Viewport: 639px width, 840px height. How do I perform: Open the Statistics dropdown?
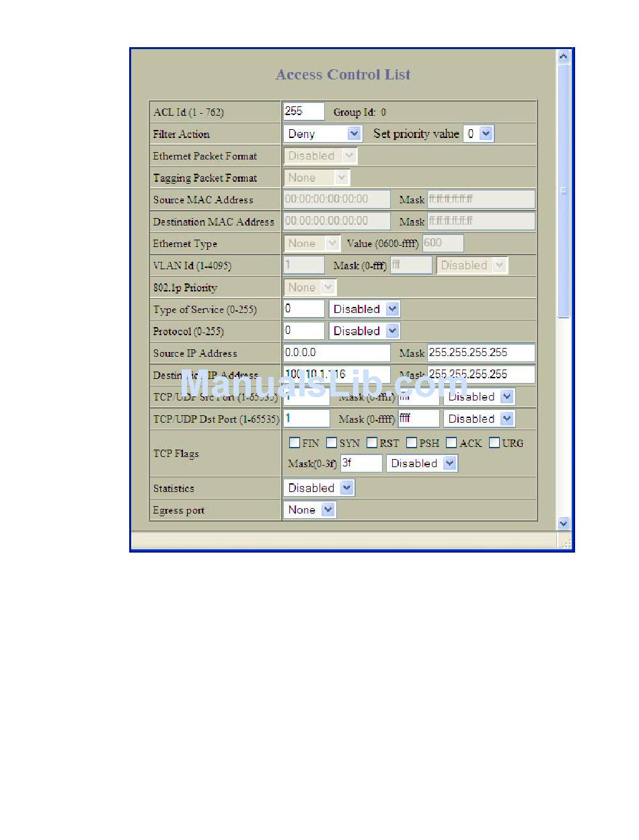[x=319, y=488]
